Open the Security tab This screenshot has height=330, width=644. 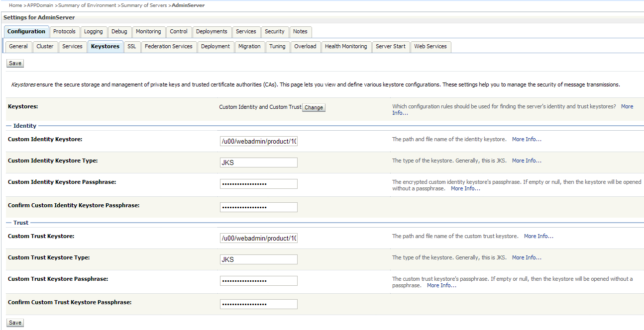(275, 31)
